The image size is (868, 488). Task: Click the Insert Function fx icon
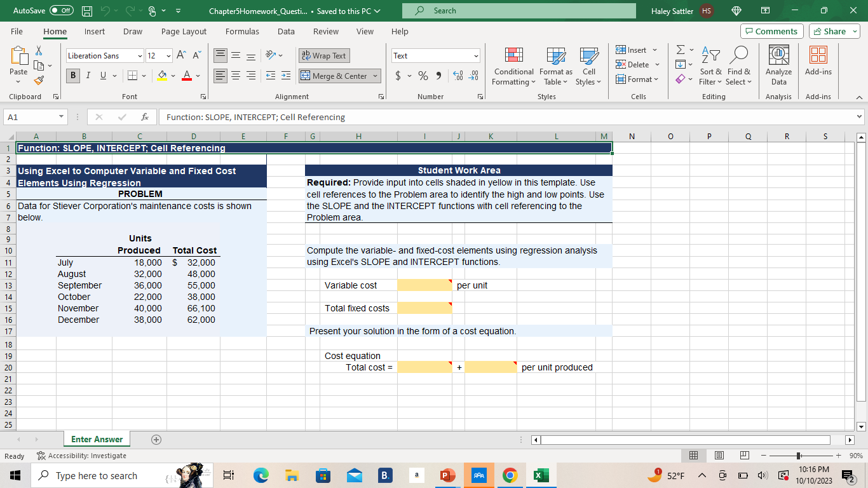(x=146, y=117)
